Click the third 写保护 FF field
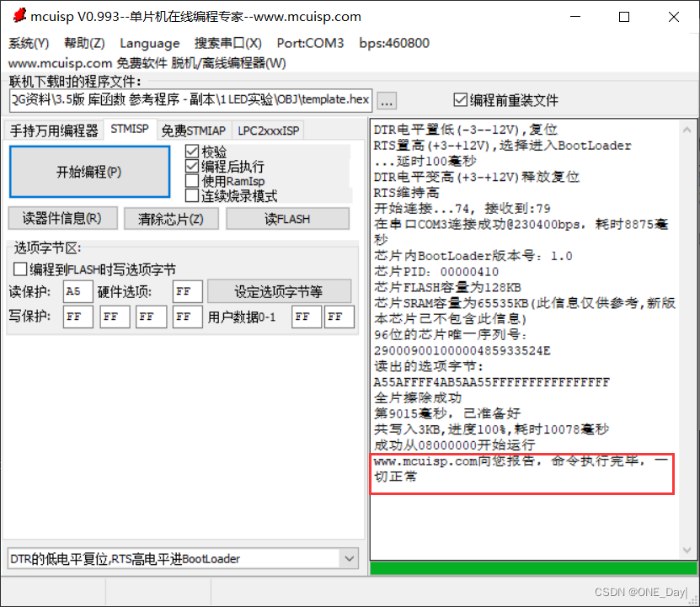This screenshot has width=700, height=607. coord(151,317)
